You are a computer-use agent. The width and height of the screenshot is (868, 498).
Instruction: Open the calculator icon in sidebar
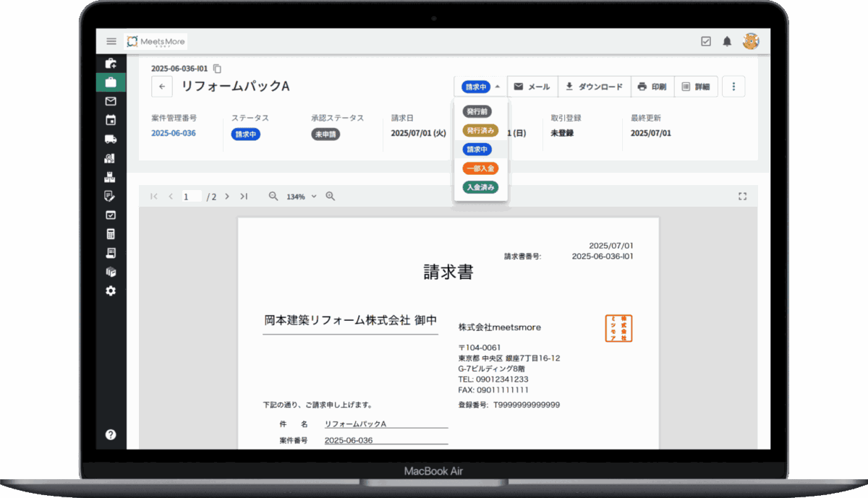pos(111,234)
